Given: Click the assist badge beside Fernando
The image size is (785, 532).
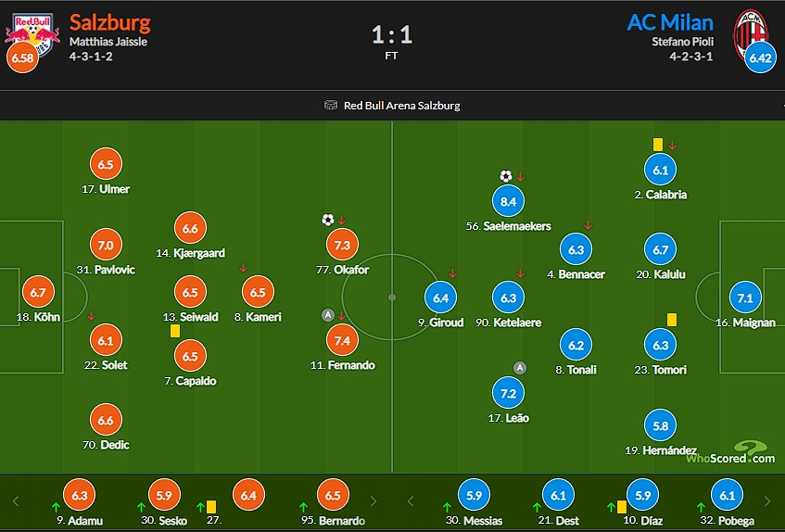Looking at the screenshot, I should 327,315.
